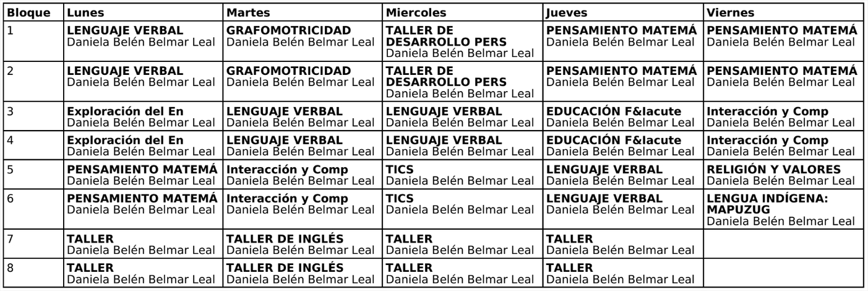The image size is (868, 291).
Task: Click TALLER DE INGLÉS in block 7
Action: point(303,244)
